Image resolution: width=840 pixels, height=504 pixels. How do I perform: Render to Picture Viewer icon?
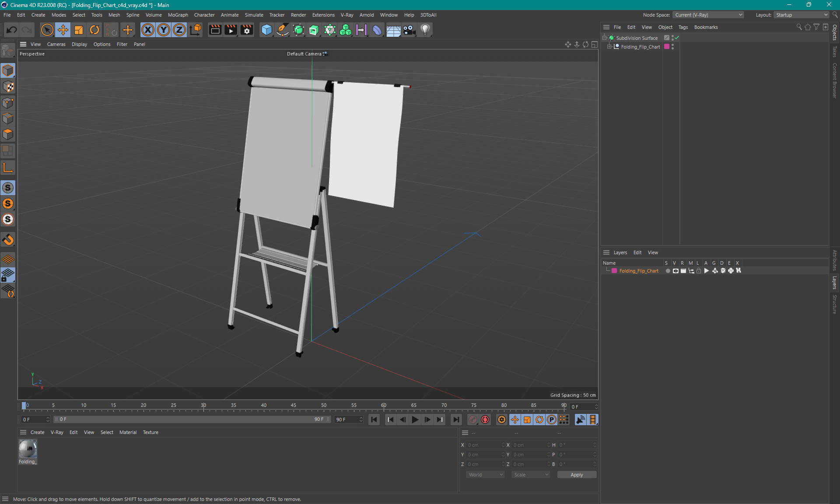point(231,30)
